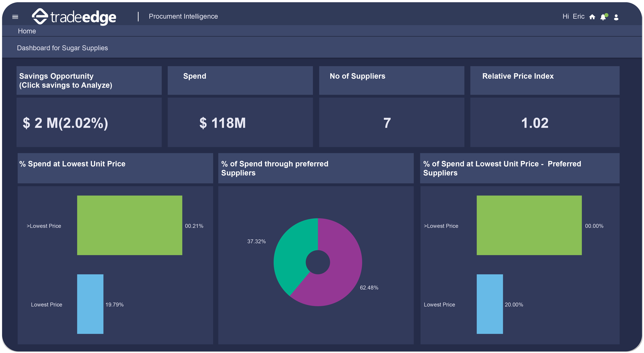Viewport: 644px width, 353px height.
Task: Select the Spend $ 118M card
Action: 222,123
